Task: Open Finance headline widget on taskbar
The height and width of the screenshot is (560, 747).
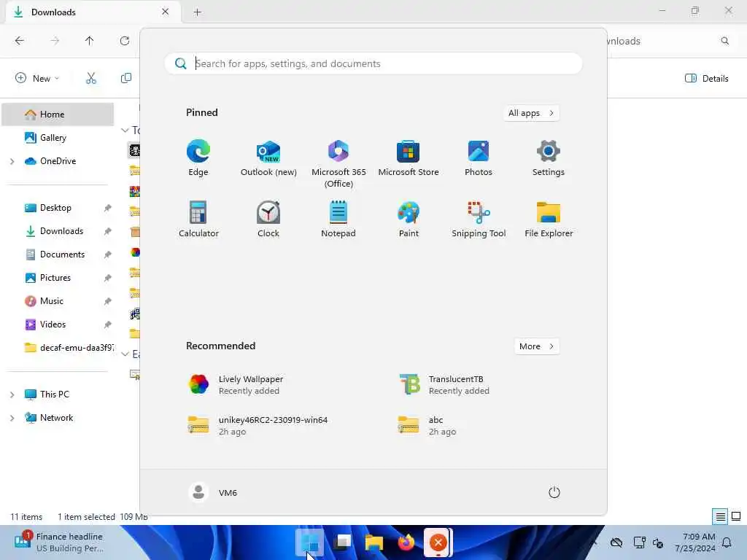Action: [60, 542]
